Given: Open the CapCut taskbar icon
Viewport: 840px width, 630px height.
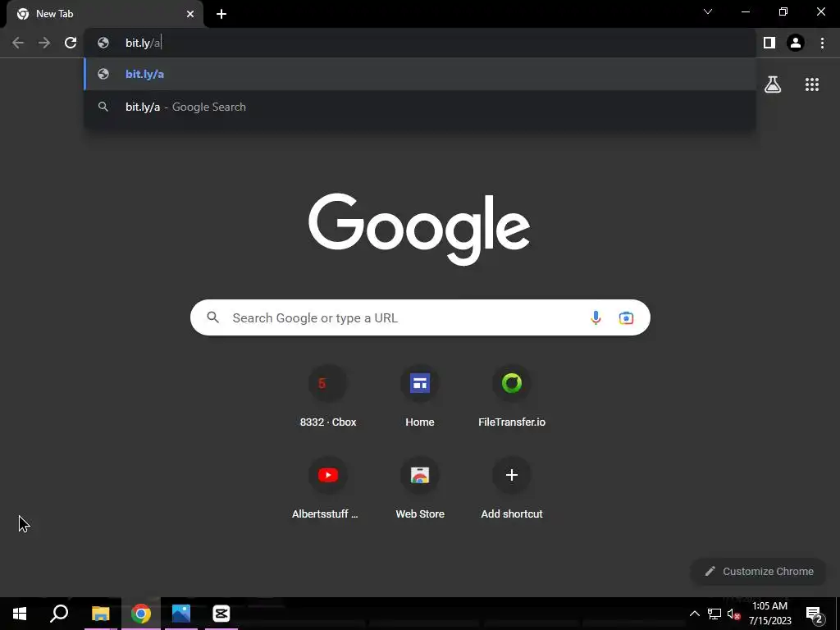Looking at the screenshot, I should tap(221, 614).
